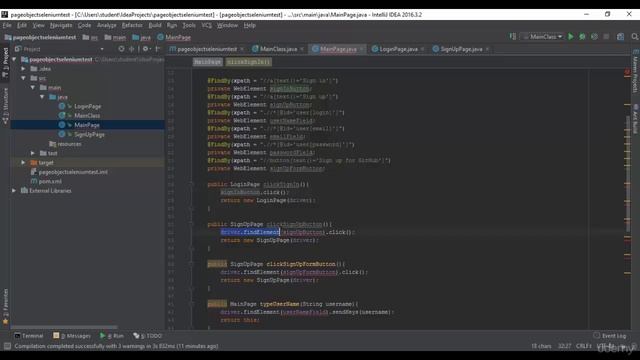Open the Run tool window

click(x=111, y=336)
